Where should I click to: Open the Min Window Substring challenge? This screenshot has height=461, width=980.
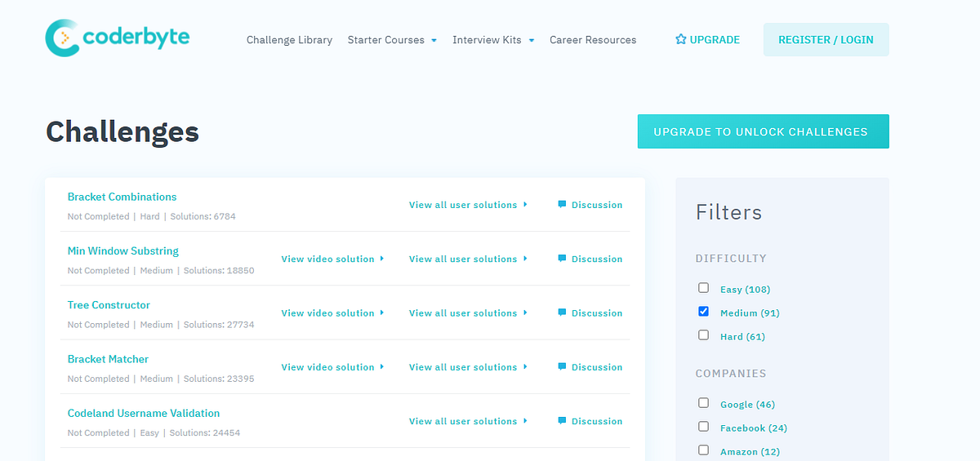pyautogui.click(x=123, y=250)
